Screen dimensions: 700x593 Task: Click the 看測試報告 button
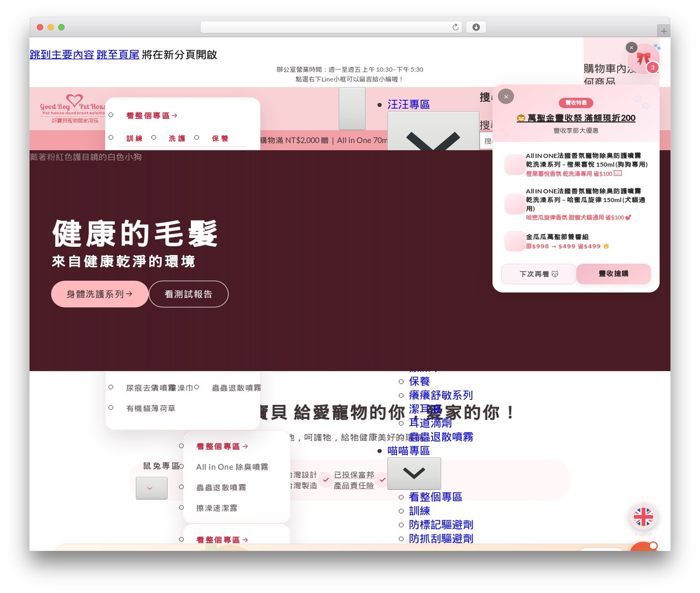point(188,294)
